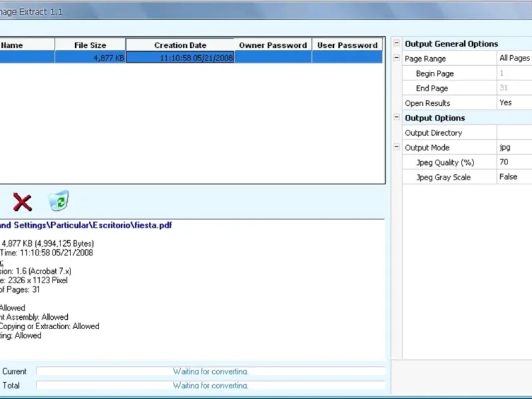Click the End Page value 31

pos(514,88)
